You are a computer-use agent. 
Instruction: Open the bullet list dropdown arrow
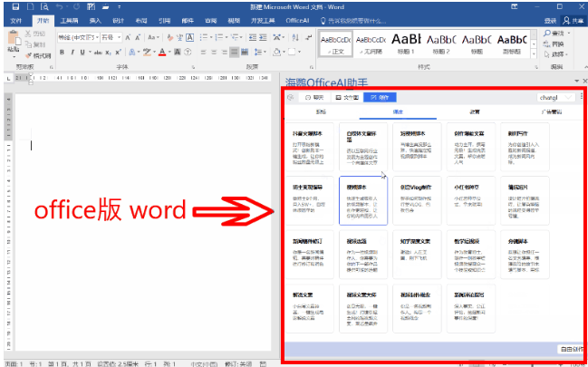[211, 37]
